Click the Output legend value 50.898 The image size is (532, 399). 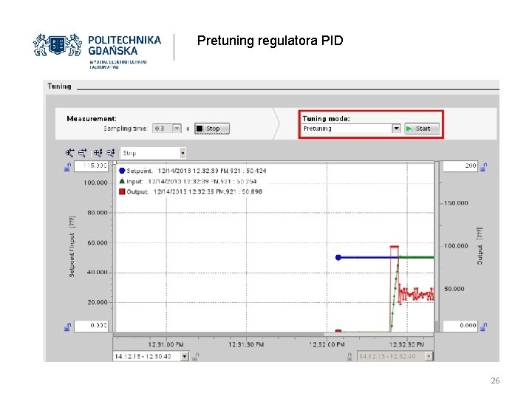pos(252,191)
